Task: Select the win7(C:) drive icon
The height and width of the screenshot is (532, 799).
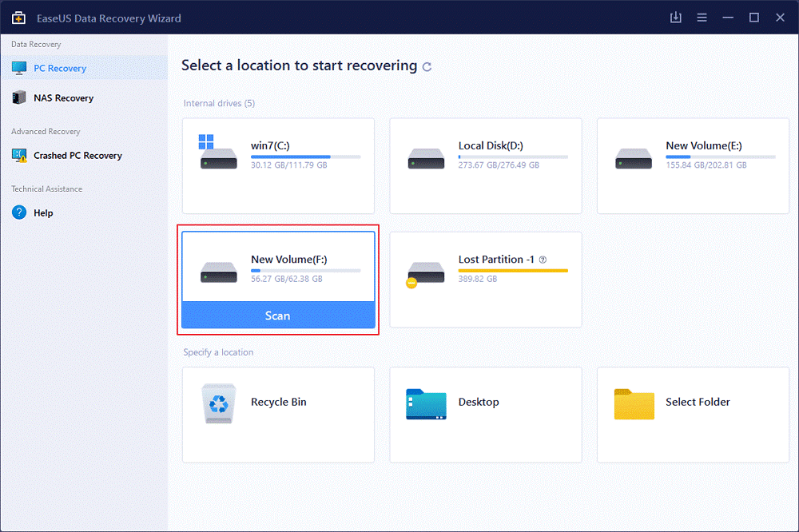Action: [218, 152]
